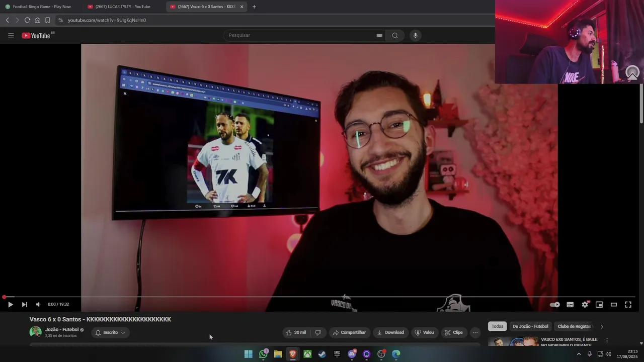Open the on-screen keyboard in search box

[379, 35]
